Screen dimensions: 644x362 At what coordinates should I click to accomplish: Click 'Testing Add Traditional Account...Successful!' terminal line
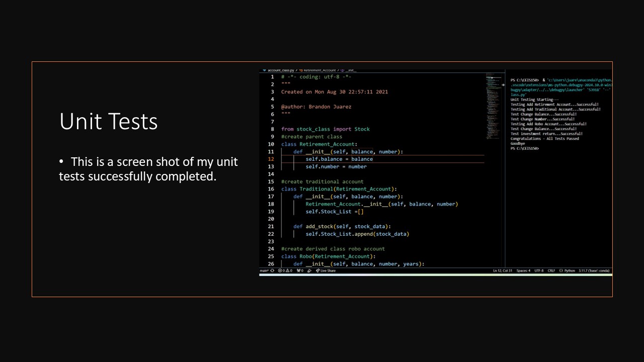click(555, 109)
